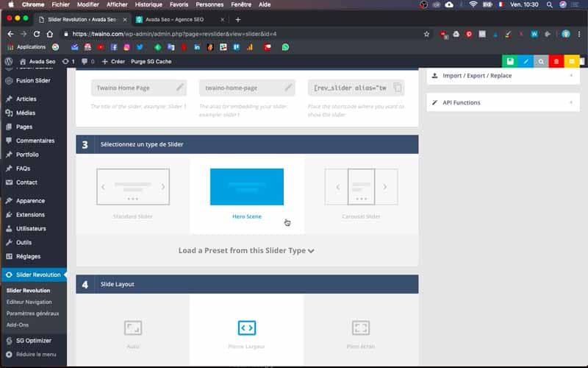
Task: Click the red trash delete slider icon
Action: coord(556,61)
